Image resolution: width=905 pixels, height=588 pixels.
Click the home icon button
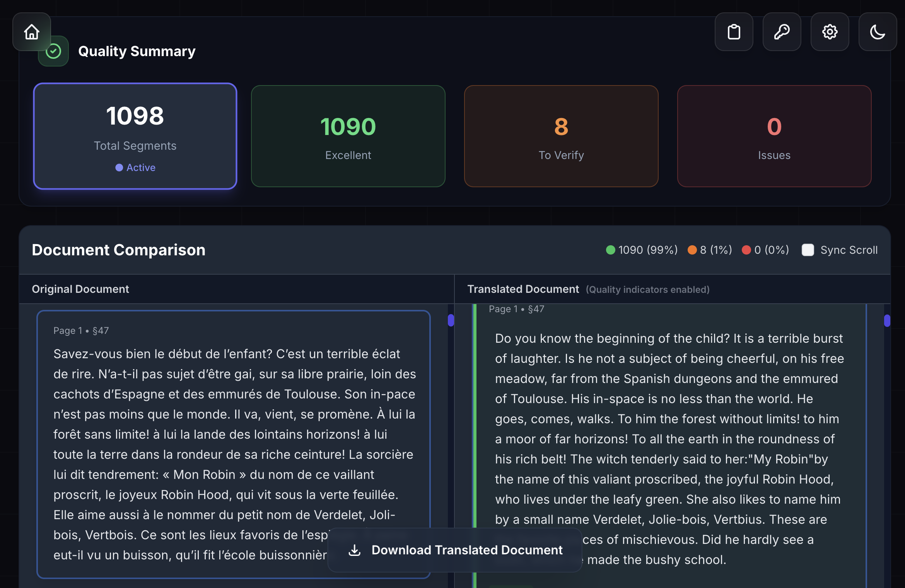[32, 32]
